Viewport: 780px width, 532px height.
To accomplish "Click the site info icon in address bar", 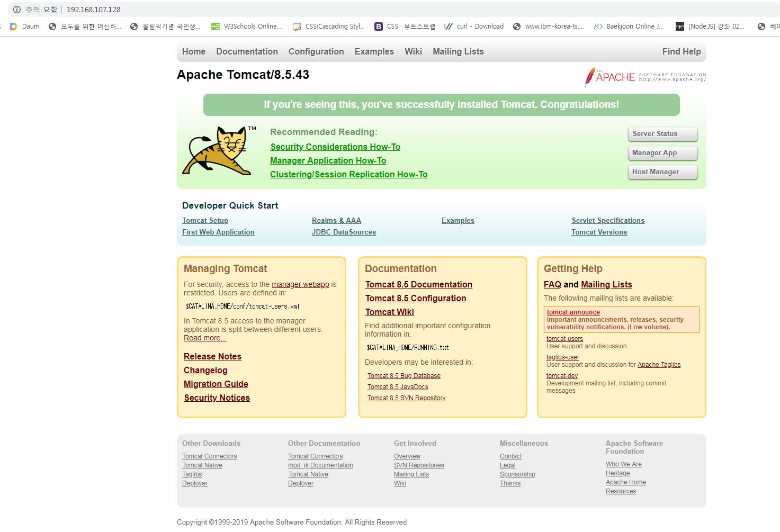I will coord(16,10).
